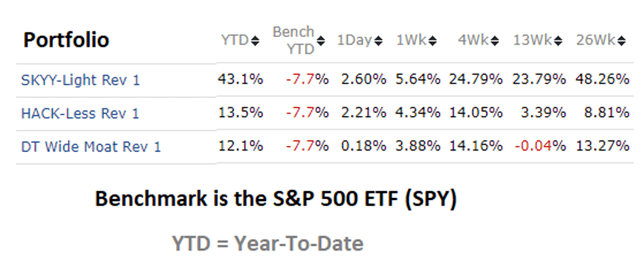The image size is (644, 268).
Task: Sort by the 1Day column arrows
Action: coord(378,41)
